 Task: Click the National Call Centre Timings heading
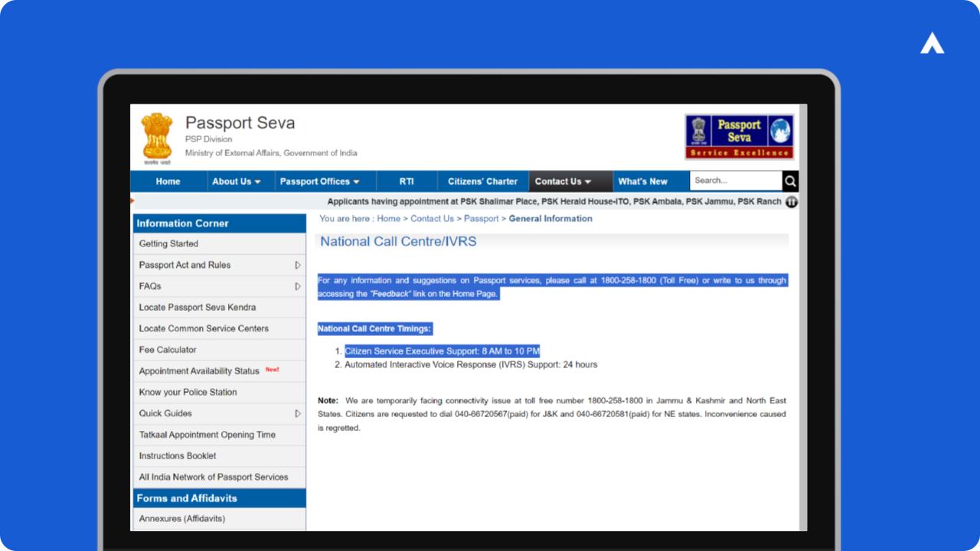375,329
